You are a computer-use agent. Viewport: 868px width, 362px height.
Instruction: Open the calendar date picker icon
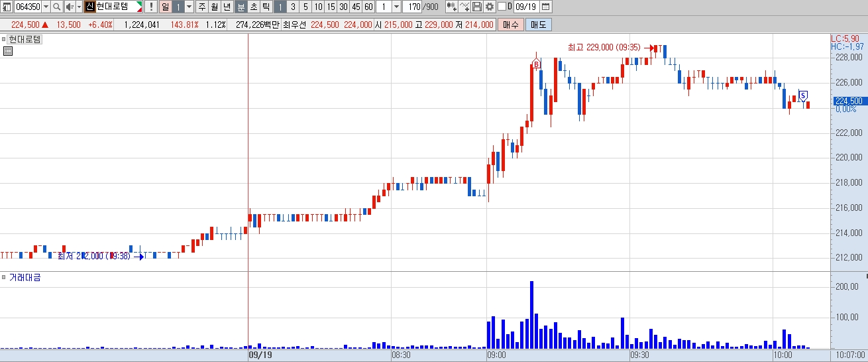(545, 7)
